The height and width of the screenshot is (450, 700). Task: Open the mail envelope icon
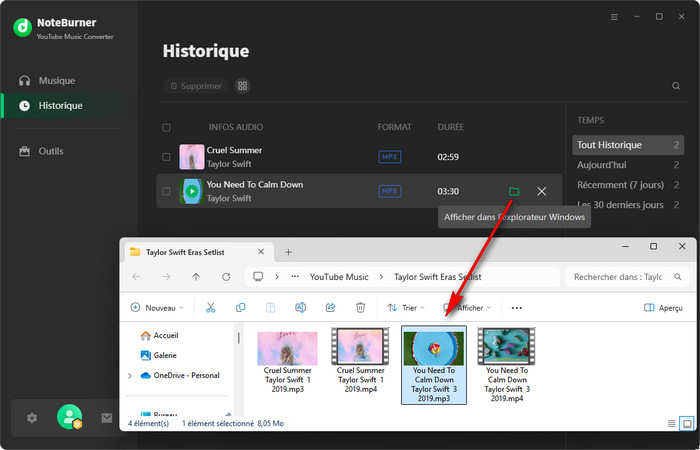pos(107,418)
